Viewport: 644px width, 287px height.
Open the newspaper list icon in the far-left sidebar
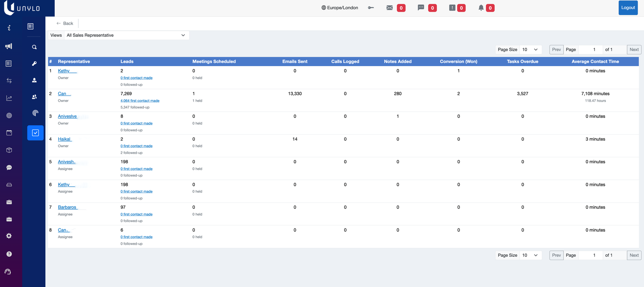tap(9, 64)
